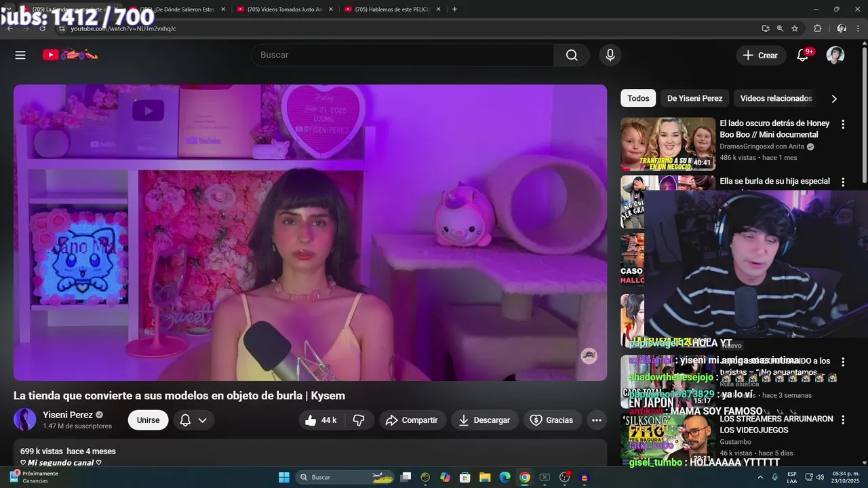Viewport: 868px width, 488px height.
Task: Open options for 'Los streamers arruinaron' video
Action: click(843, 420)
